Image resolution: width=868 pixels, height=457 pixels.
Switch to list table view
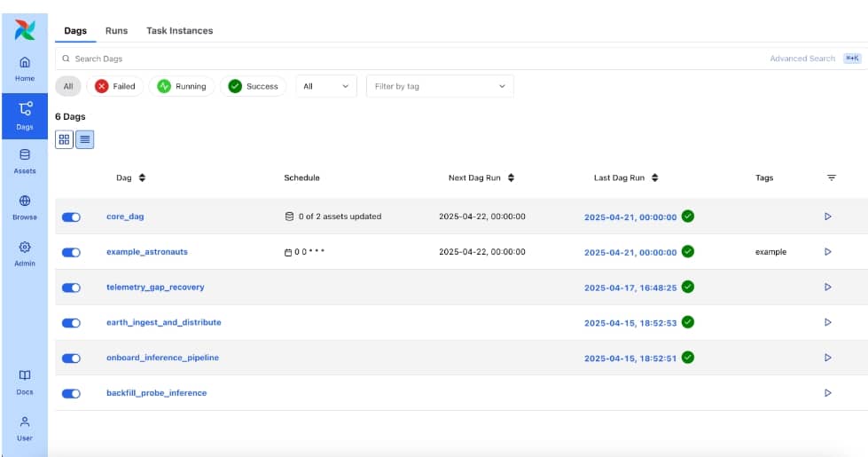click(x=85, y=139)
